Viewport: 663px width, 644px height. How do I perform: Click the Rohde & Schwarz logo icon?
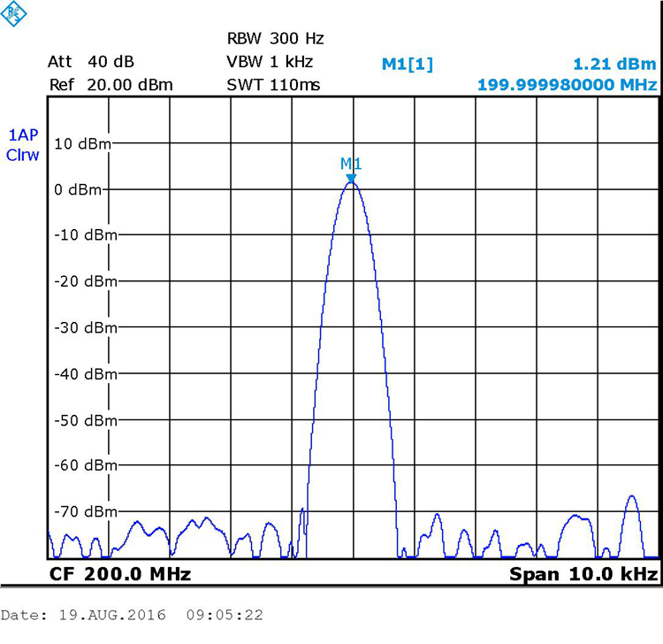[14, 12]
